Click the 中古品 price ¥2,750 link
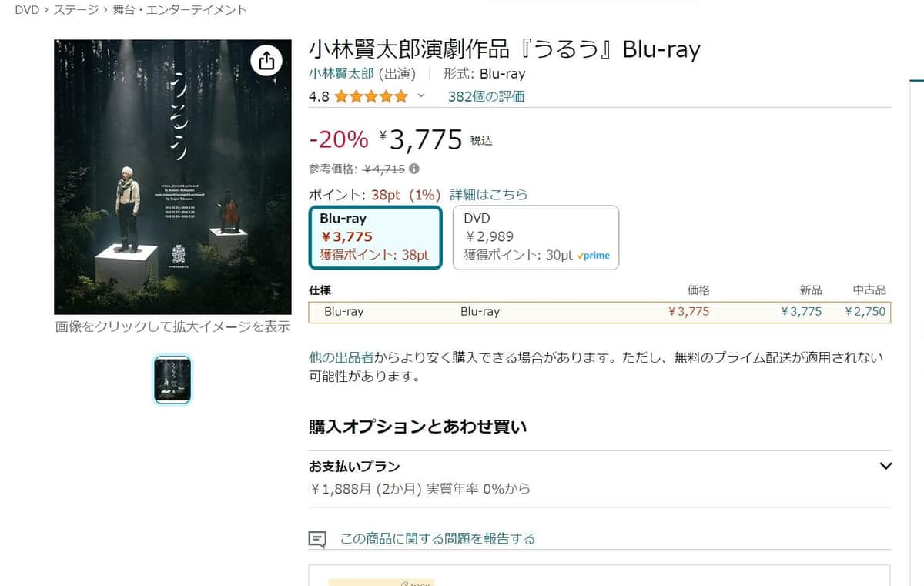Viewport: 924px width, 586px height. (865, 311)
